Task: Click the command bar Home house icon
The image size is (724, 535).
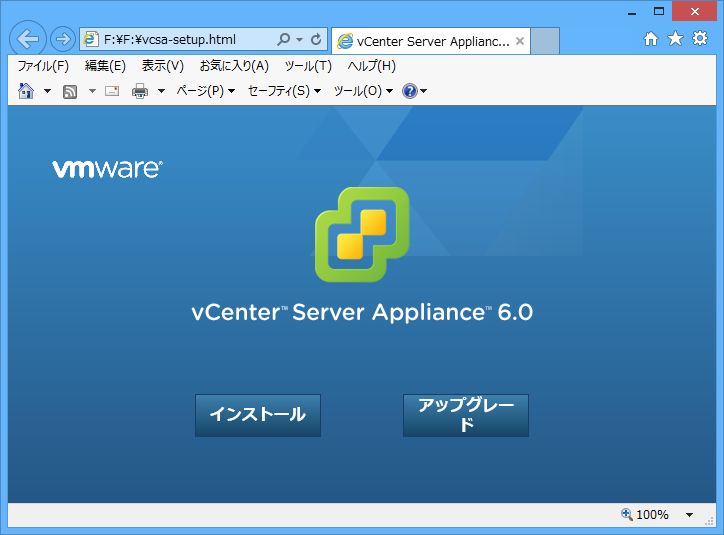Action: click(x=26, y=91)
